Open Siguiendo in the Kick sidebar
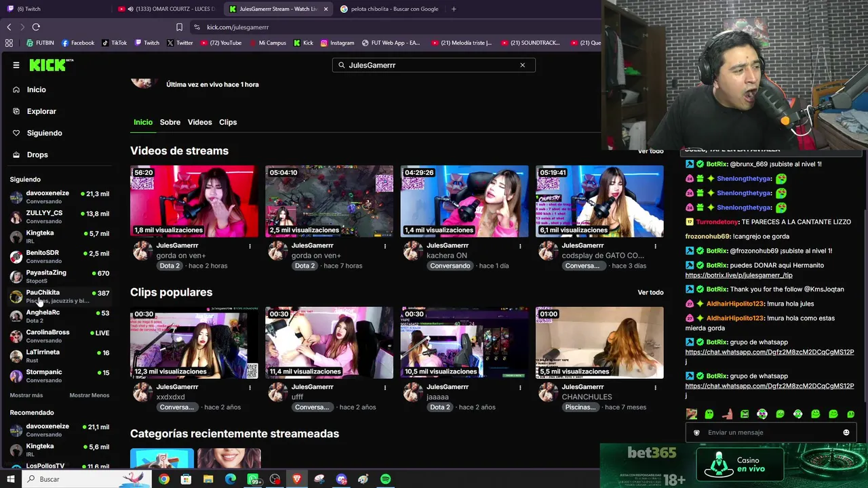Screen dimensions: 868x488 pyautogui.click(x=43, y=133)
